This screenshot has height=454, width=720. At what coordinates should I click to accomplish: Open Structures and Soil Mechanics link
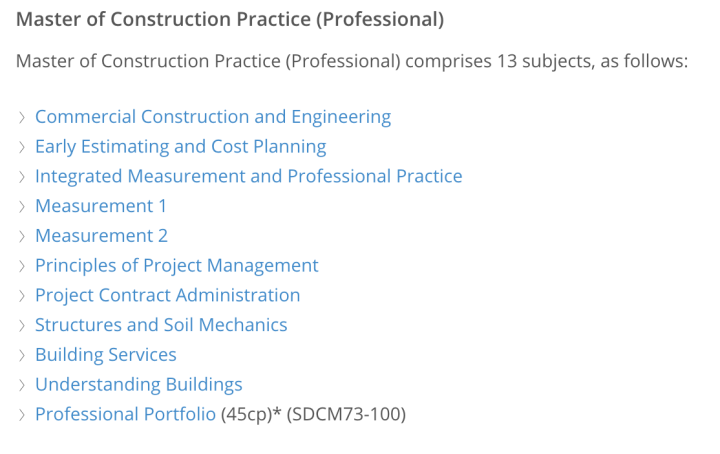click(x=161, y=325)
